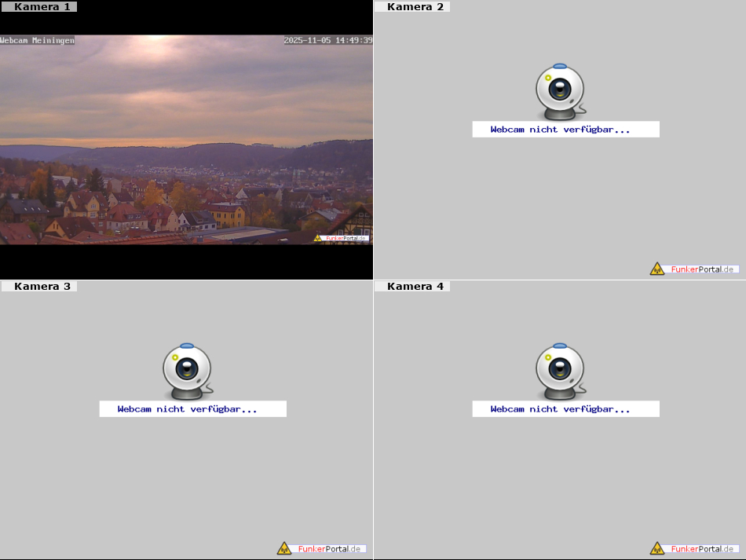
Task: Click 'Webcam nicht verfügbar...' message in Kamera 3
Action: 187,409
